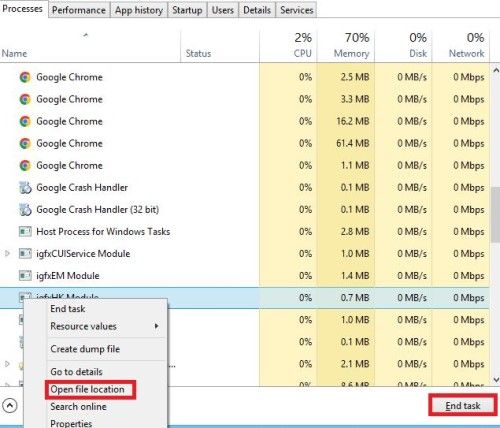Viewport: 500px width, 428px height.
Task: Open the Startup tab
Action: pyautogui.click(x=187, y=10)
